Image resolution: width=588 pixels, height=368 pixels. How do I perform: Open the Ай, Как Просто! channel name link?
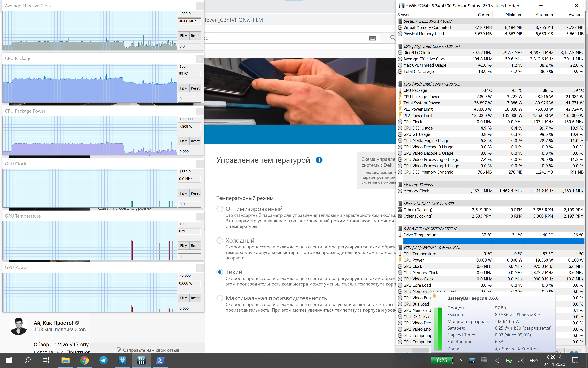coord(53,323)
